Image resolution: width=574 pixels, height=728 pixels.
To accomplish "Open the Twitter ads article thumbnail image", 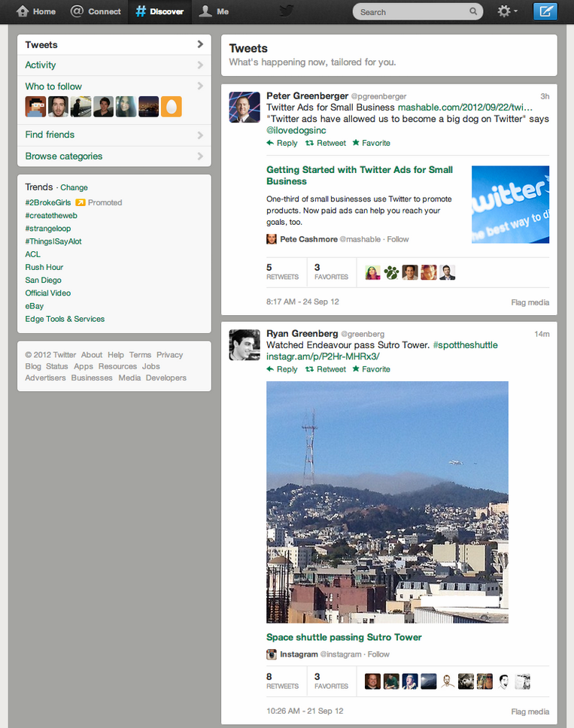I will click(x=510, y=205).
